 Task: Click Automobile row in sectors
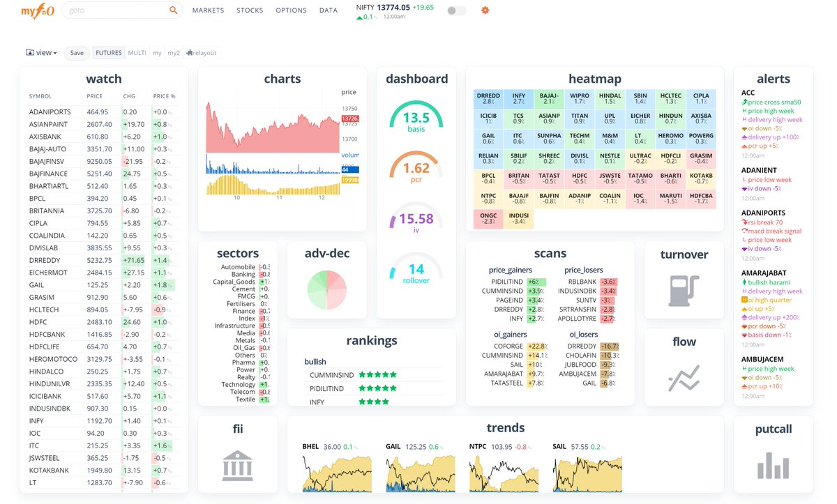point(246,267)
